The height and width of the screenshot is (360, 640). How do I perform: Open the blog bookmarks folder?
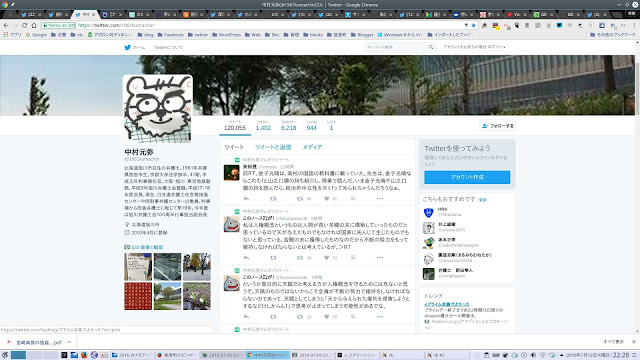click(x=145, y=35)
